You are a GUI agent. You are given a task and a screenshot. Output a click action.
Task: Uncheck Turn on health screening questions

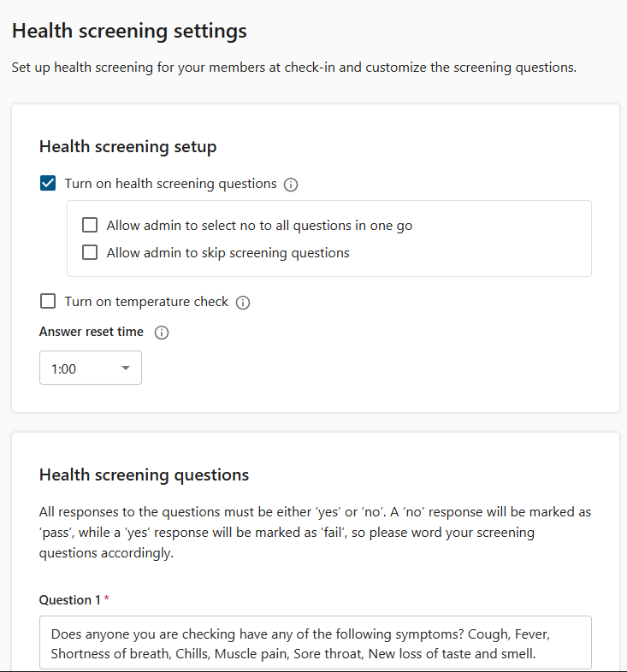(x=48, y=184)
